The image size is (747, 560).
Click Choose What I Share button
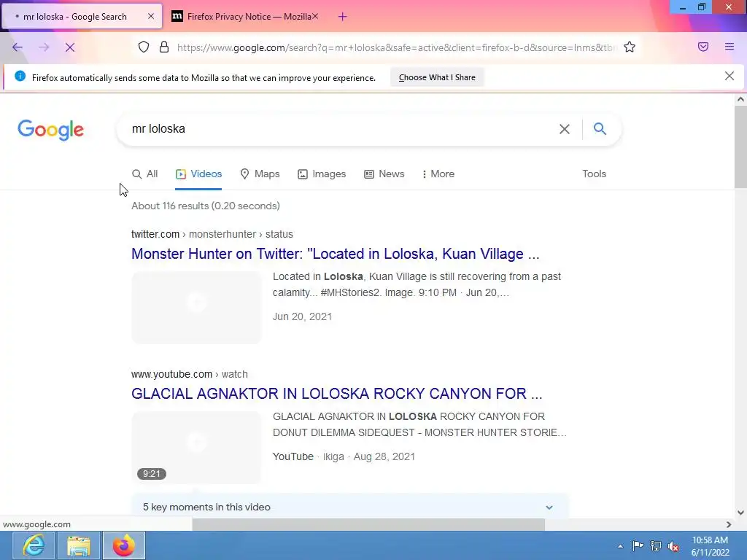tap(437, 77)
